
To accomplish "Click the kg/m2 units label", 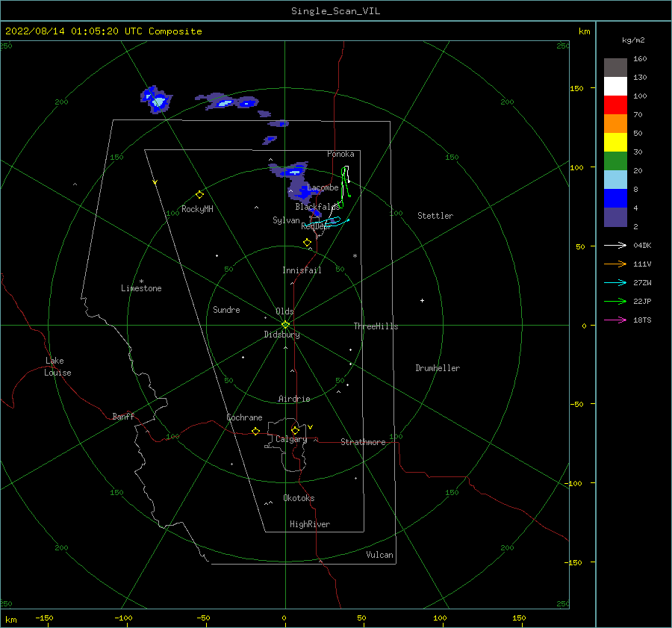I will [633, 40].
